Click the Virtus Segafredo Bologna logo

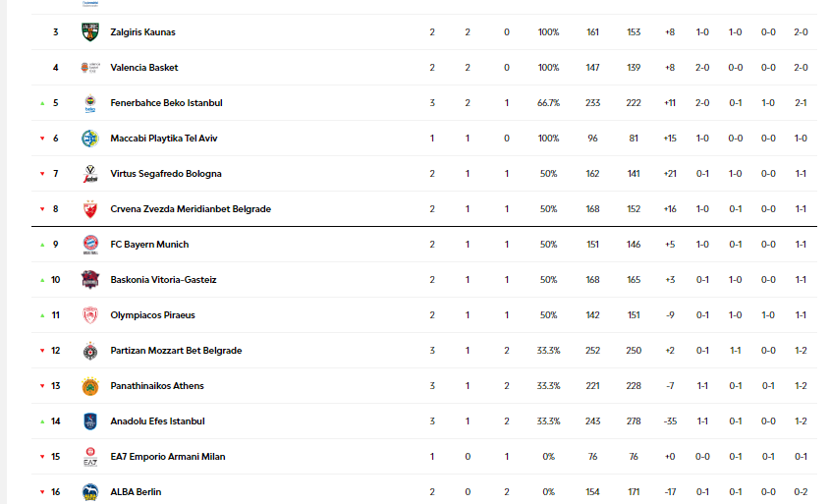pos(89,174)
